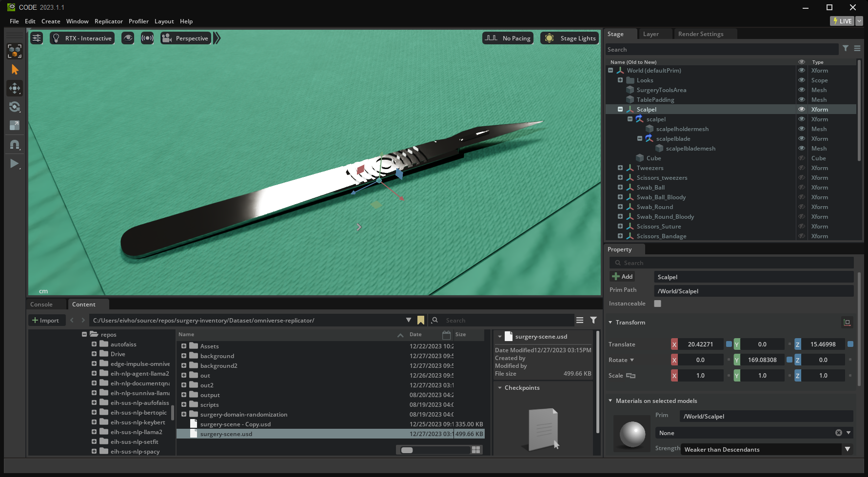Select the Rotate tool

click(x=15, y=107)
